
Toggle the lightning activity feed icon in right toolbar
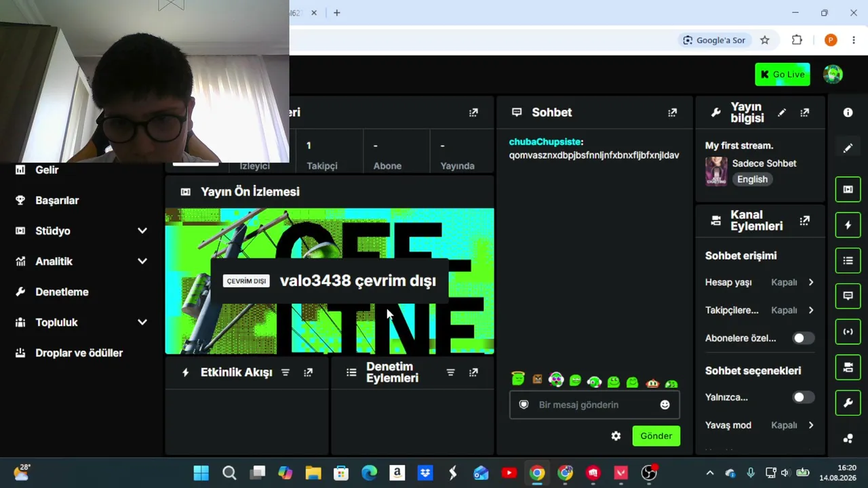pyautogui.click(x=848, y=225)
